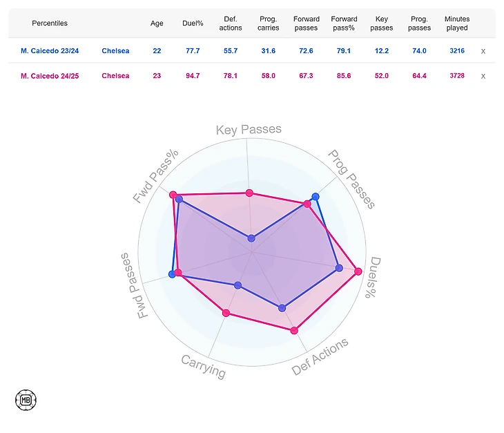Sort by the Age column header

coord(157,23)
